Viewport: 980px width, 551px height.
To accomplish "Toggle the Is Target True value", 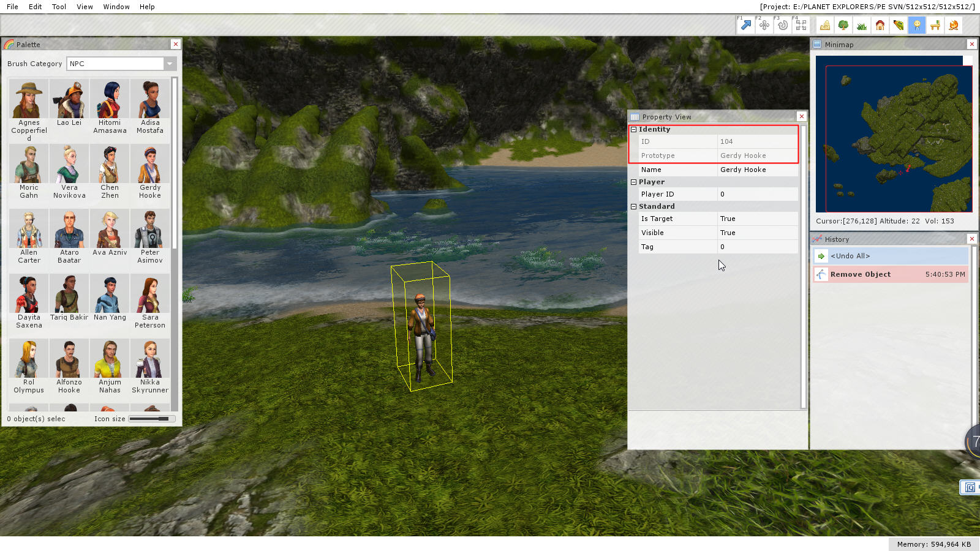I will [x=758, y=219].
